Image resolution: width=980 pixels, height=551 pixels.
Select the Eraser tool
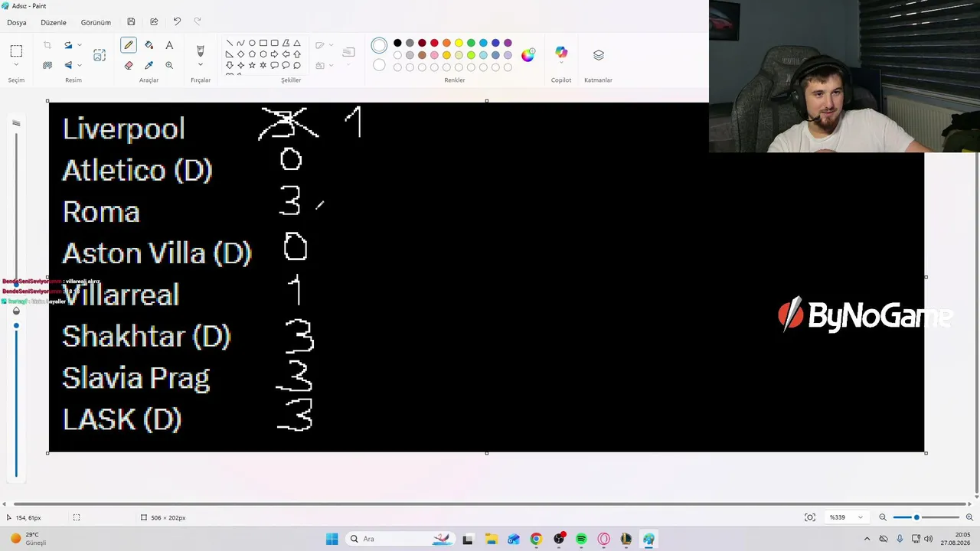tap(129, 65)
